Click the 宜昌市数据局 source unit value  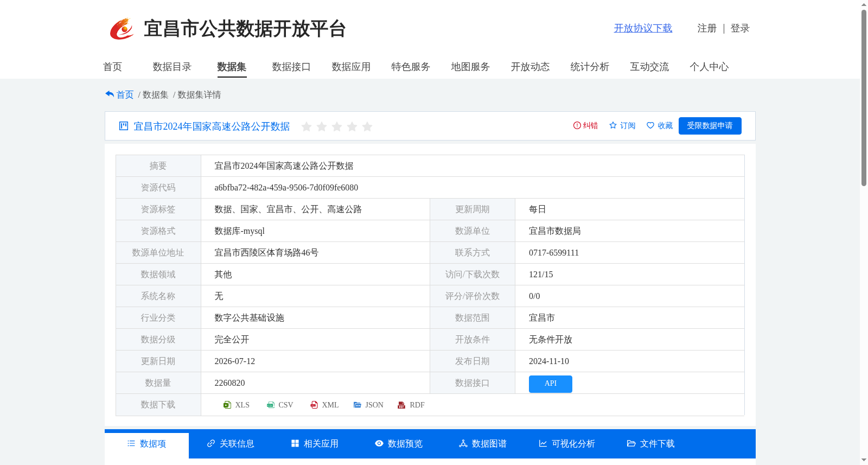tap(555, 231)
